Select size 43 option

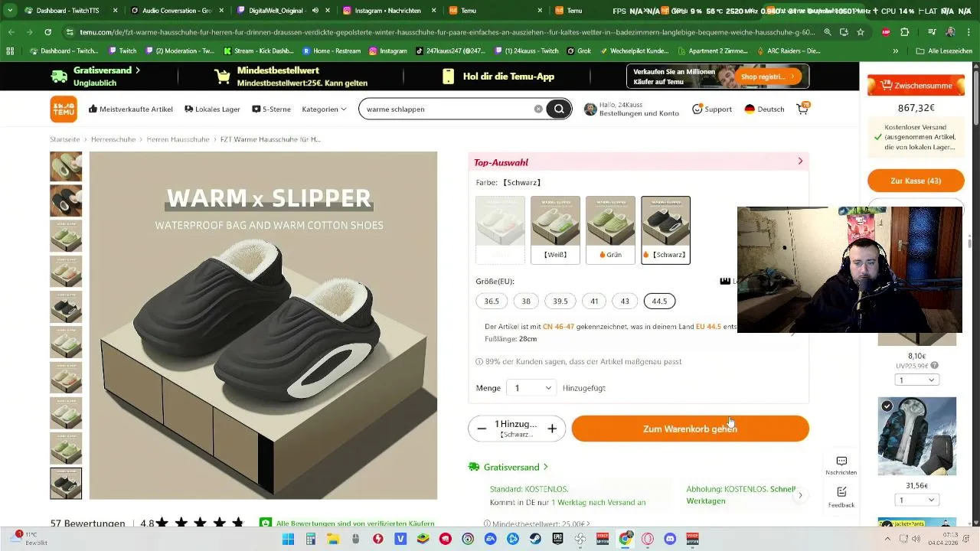[x=625, y=301]
